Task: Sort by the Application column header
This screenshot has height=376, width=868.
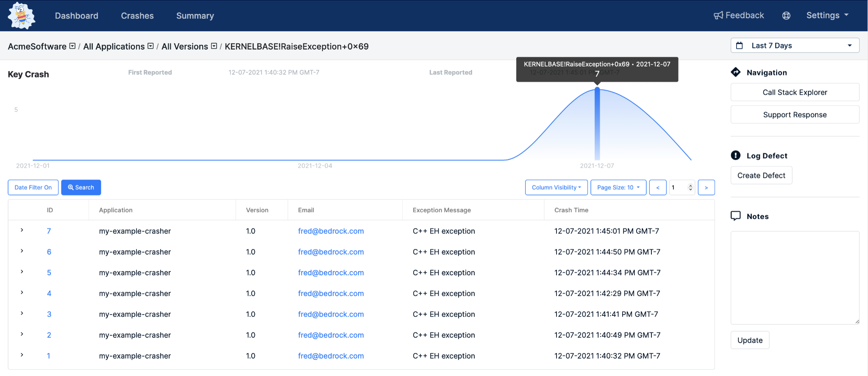Action: [116, 210]
